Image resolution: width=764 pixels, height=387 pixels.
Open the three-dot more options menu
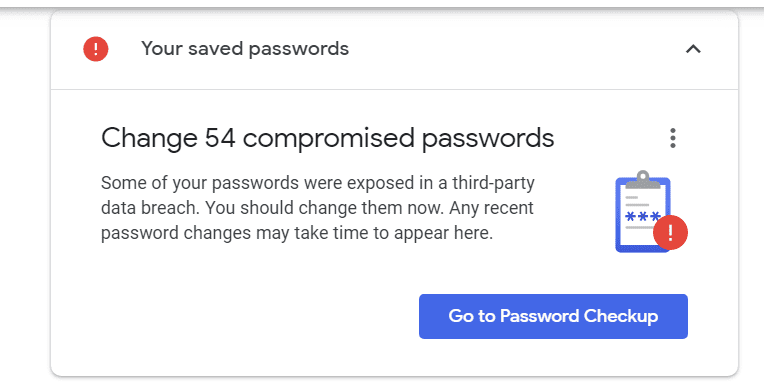pyautogui.click(x=673, y=138)
